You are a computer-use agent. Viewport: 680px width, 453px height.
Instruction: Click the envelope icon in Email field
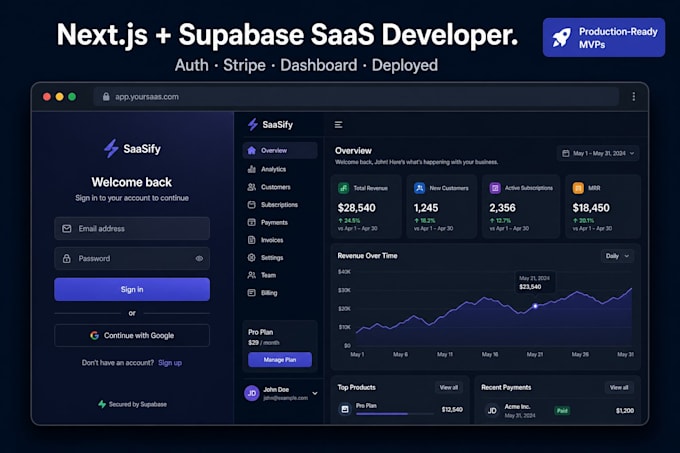click(66, 228)
